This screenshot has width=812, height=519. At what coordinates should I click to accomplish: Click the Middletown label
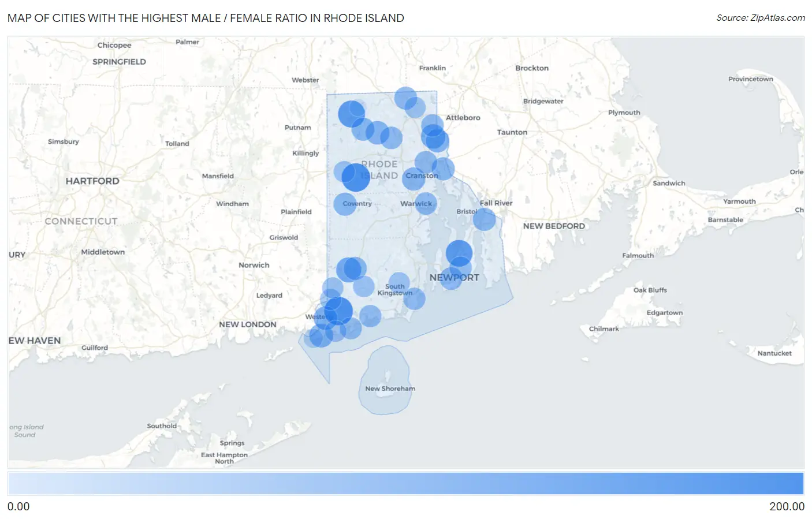(x=103, y=252)
